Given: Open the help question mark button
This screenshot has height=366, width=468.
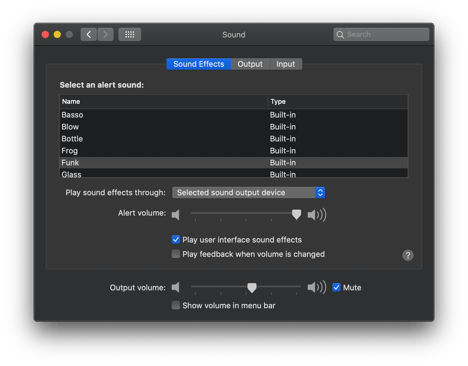Looking at the screenshot, I should click(x=408, y=255).
